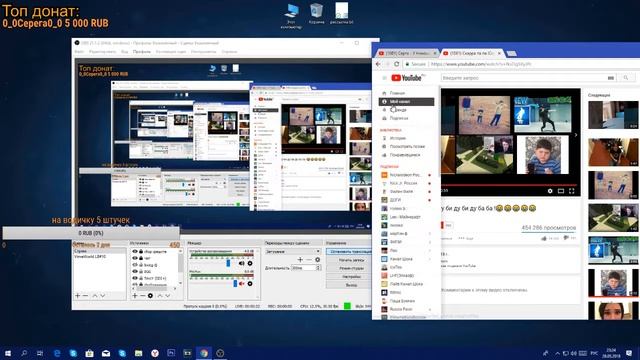Remove selected source with minus icon

tap(142, 296)
